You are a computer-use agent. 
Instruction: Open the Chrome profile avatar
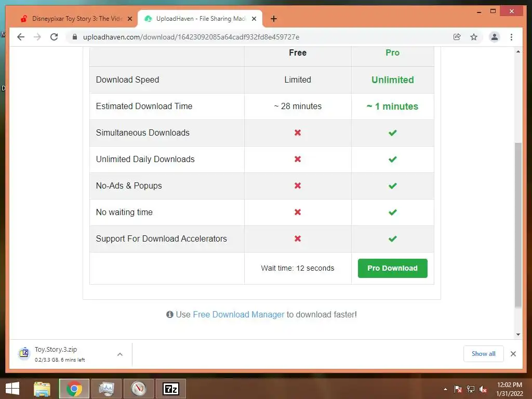495,37
